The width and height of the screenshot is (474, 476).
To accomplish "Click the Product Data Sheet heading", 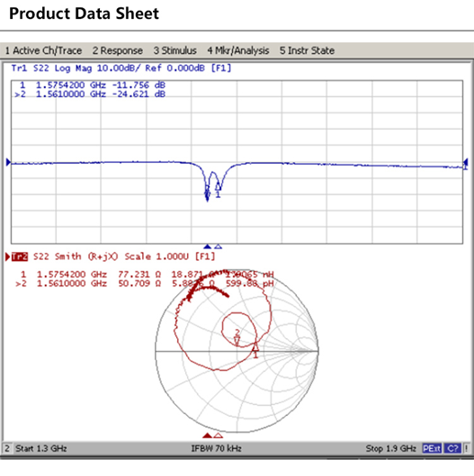I will pos(84,13).
